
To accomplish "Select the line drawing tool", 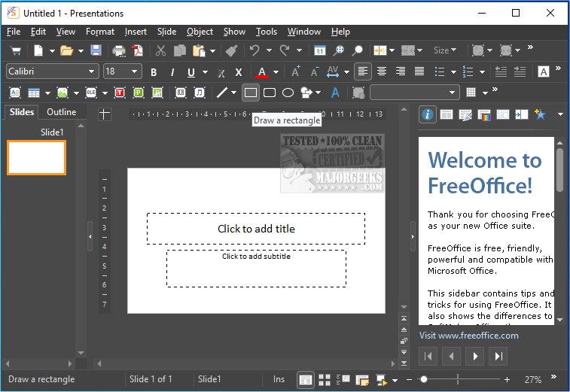I will 221,93.
